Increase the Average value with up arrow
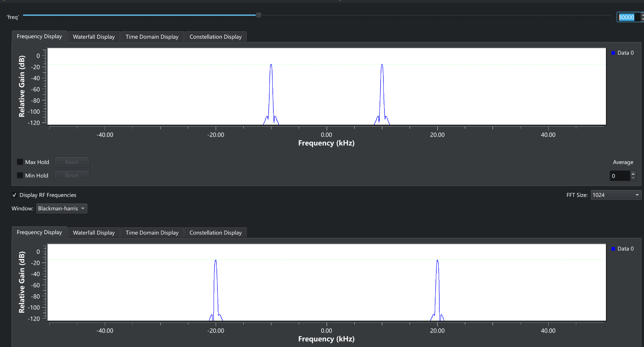Viewport: 644px width, 347px height. pyautogui.click(x=633, y=174)
